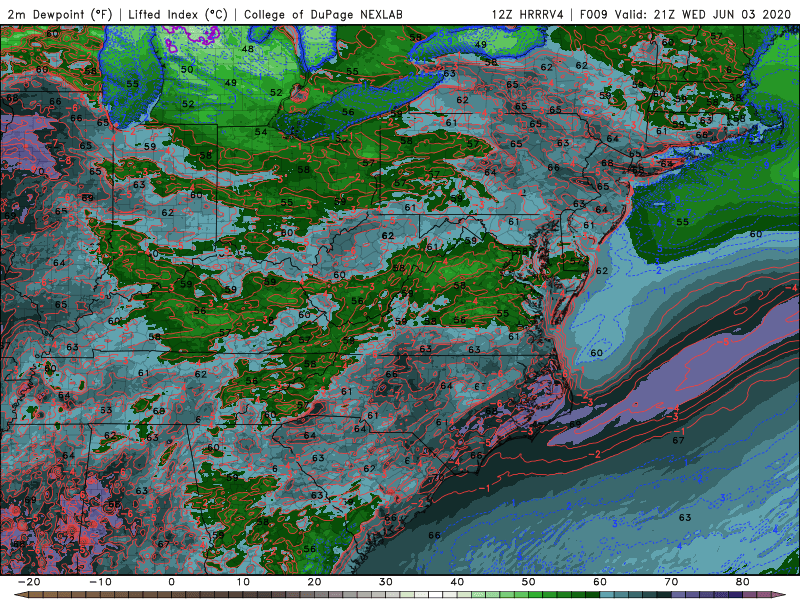Click the '53' dewpoint value on the map

(106, 410)
